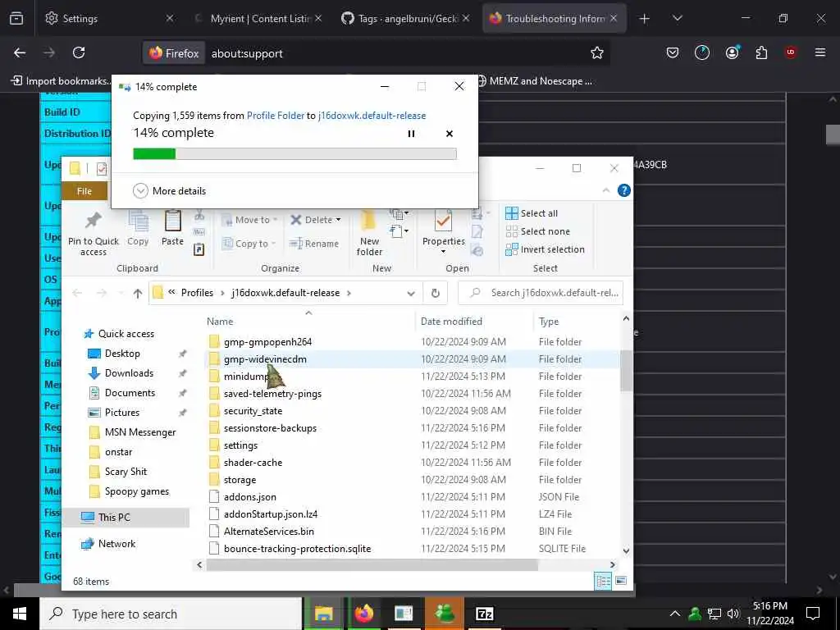Open the j16doxwk.default-release destination link
This screenshot has height=630, width=840.
click(372, 115)
